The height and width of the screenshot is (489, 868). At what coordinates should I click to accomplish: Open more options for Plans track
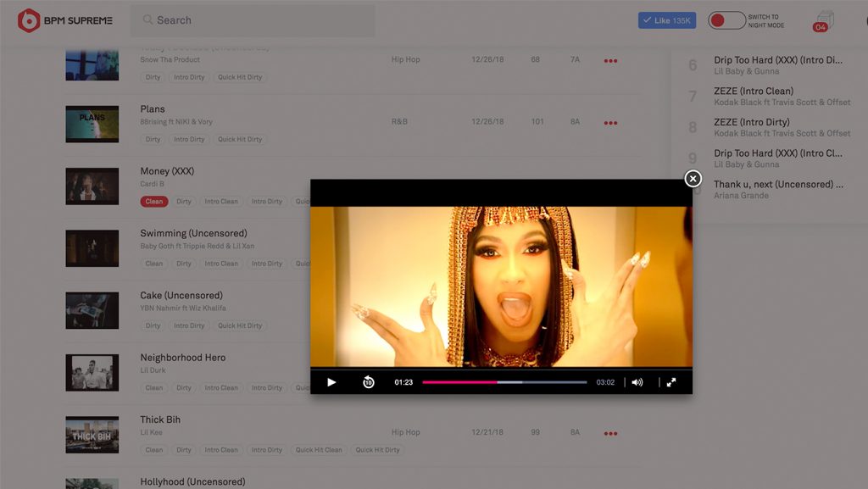point(610,123)
